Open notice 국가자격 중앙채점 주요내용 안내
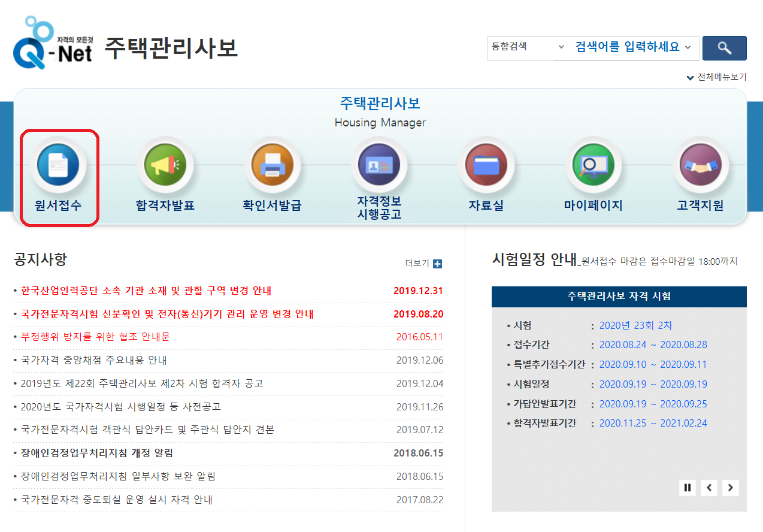The image size is (763, 532). coord(93,360)
